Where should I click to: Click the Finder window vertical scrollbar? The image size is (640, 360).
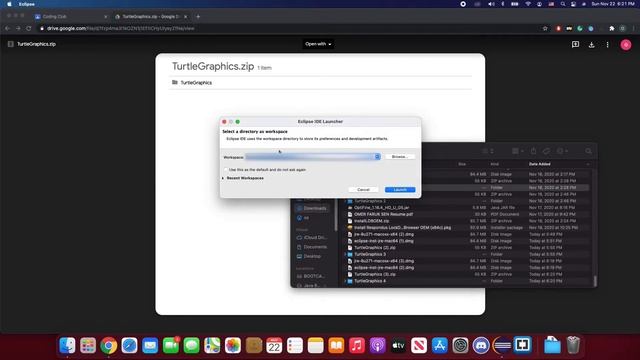(595, 281)
